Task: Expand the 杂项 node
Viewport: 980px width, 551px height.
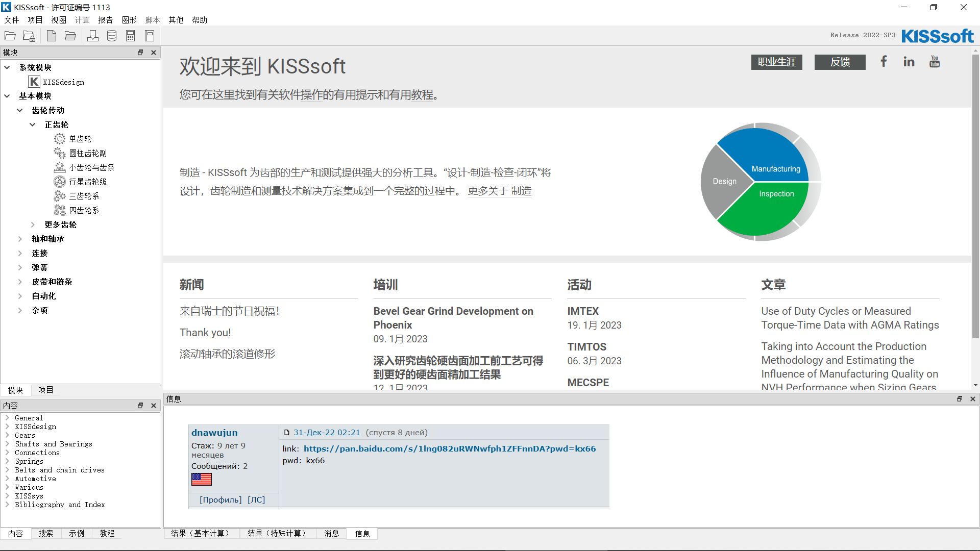Action: tap(20, 310)
